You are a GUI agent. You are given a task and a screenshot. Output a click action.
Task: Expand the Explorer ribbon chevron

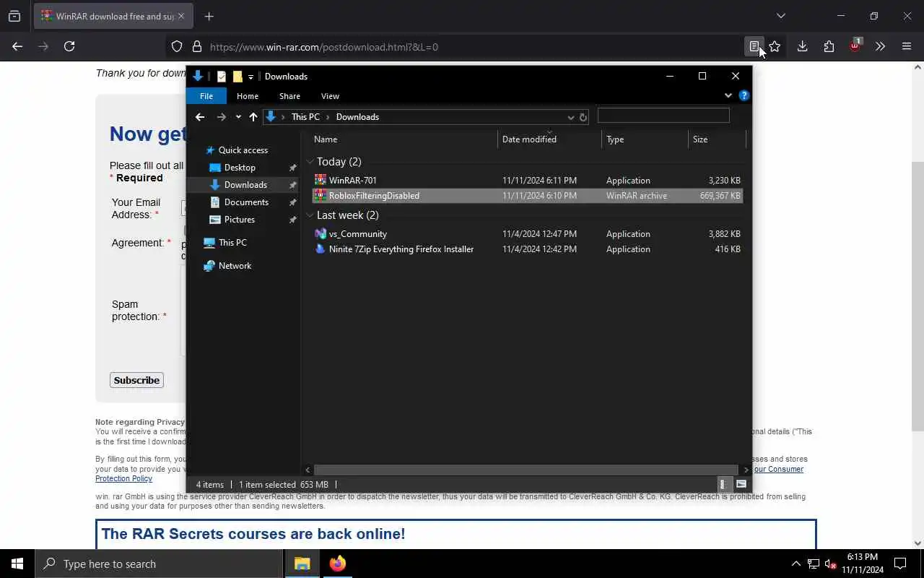coord(728,95)
